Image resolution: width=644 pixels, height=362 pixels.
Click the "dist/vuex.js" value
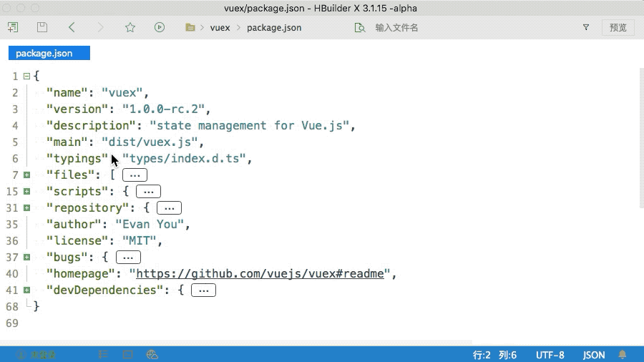150,142
